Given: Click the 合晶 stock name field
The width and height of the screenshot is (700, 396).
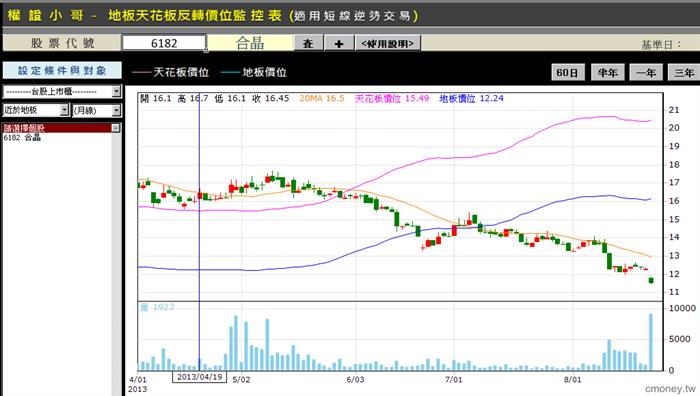Looking at the screenshot, I should 250,43.
